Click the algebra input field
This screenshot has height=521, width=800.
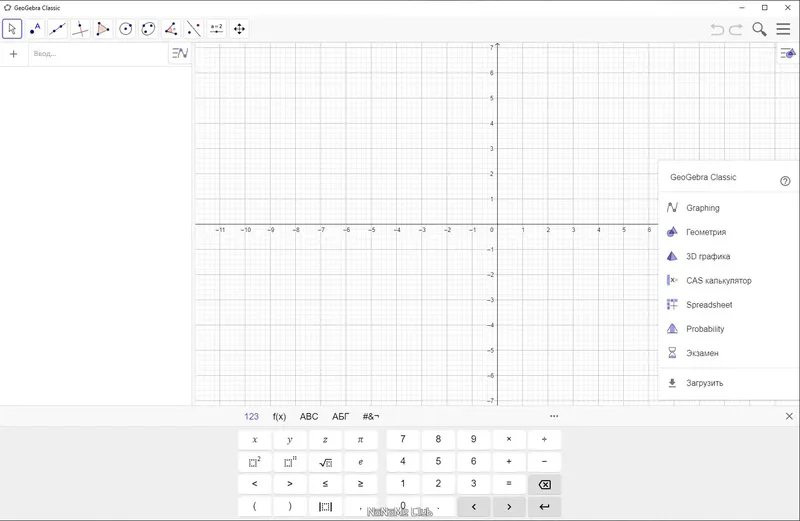click(98, 54)
